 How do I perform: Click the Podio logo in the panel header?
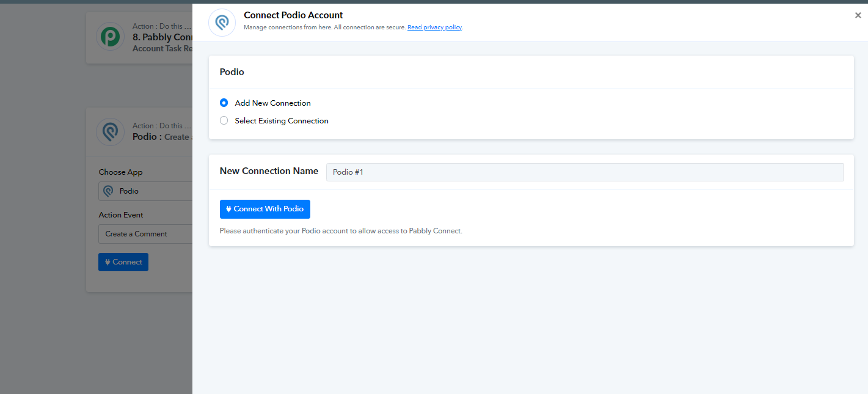[222, 23]
